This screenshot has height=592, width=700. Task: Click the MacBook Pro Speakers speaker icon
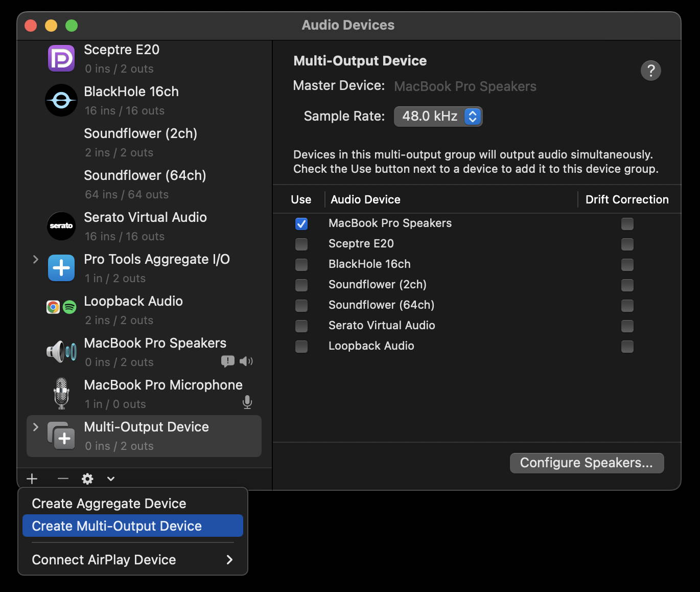point(61,352)
